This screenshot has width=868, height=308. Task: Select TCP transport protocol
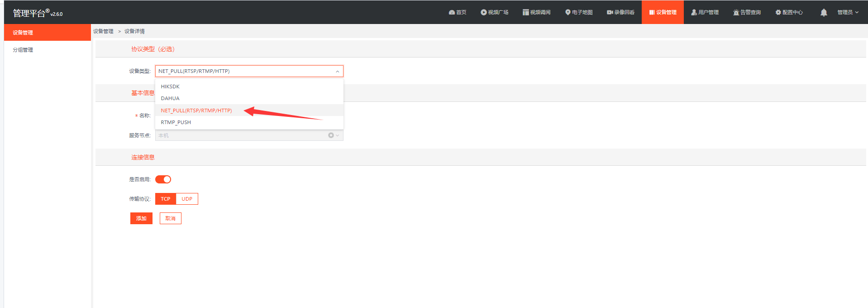(166, 199)
